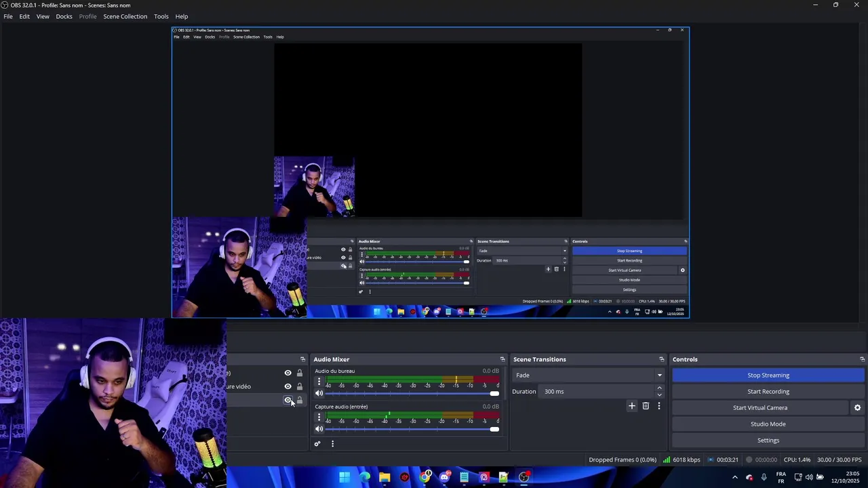This screenshot has height=488, width=868.
Task: Open Settings from the Controls dock
Action: click(768, 441)
